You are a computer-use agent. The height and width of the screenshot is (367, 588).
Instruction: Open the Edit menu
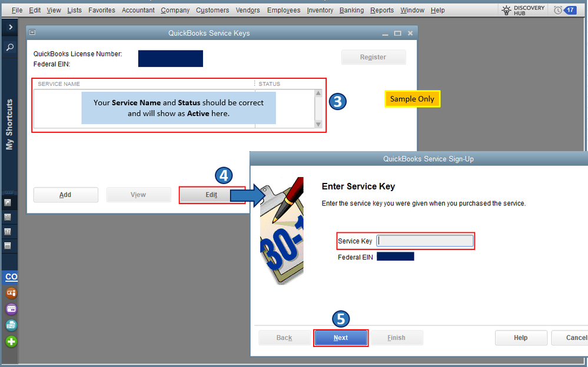tap(35, 10)
